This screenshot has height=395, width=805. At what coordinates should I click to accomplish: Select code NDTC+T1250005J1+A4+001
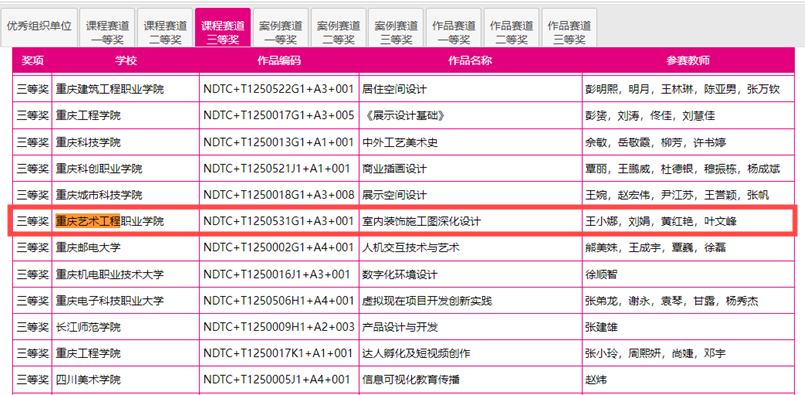(279, 381)
